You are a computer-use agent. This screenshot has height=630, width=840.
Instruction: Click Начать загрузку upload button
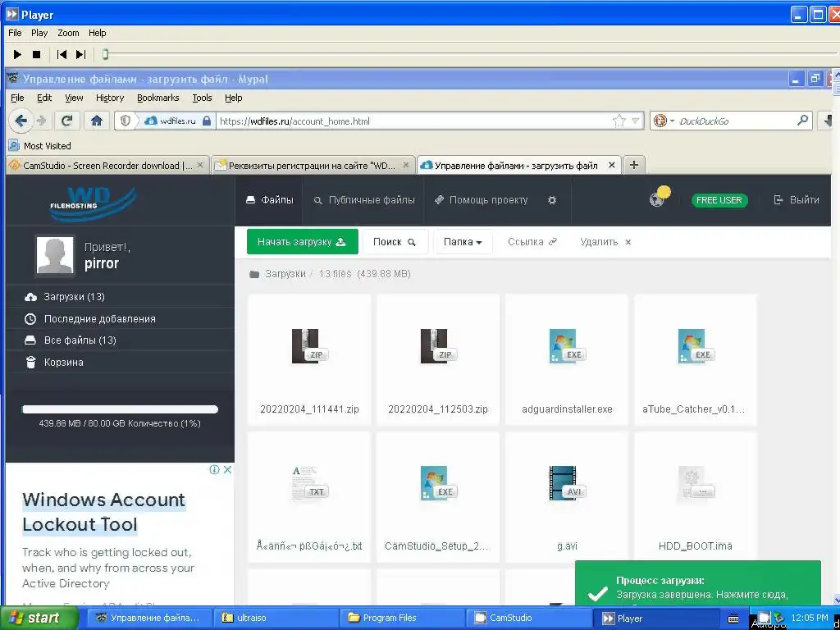pos(302,242)
